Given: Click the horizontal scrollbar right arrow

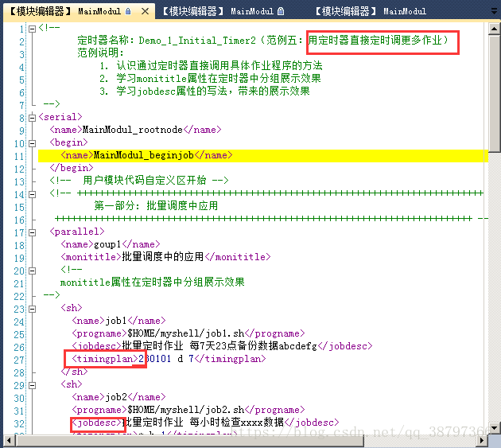Looking at the screenshot, I should [481, 441].
